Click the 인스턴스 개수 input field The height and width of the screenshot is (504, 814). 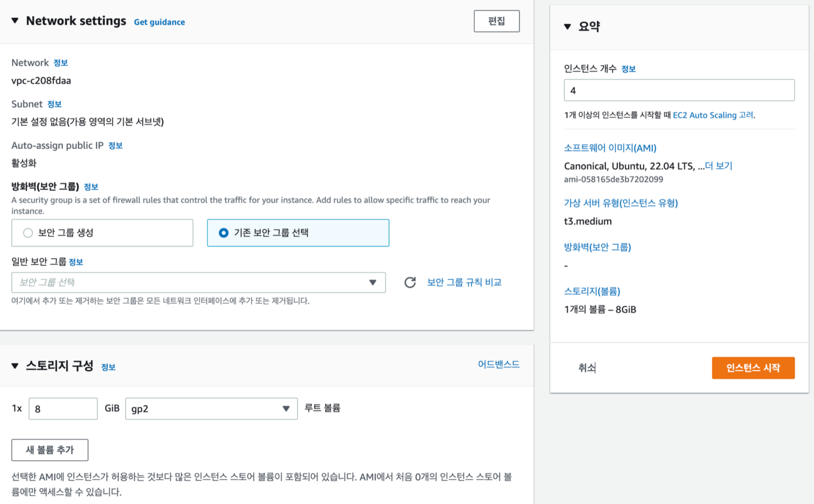pos(679,90)
